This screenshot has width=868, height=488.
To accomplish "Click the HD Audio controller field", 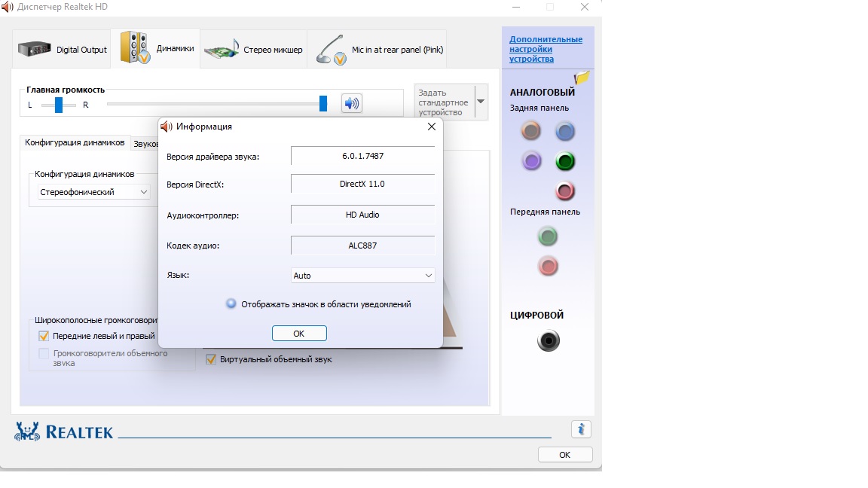I will (362, 215).
